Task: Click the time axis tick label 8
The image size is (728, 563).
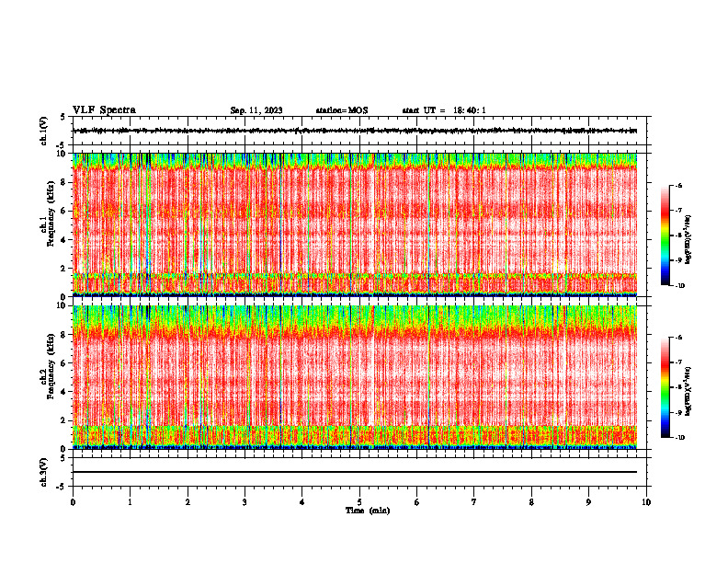Action: tap(531, 502)
